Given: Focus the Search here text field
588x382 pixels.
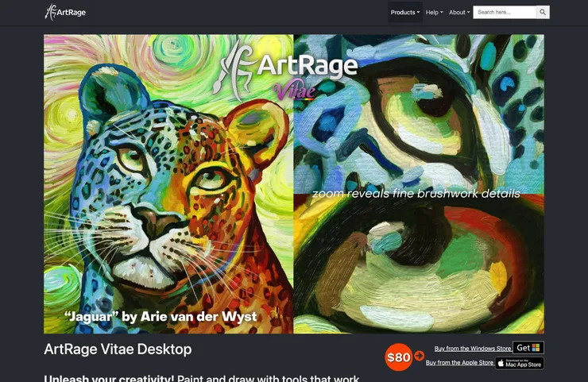Looking at the screenshot, I should pos(505,13).
